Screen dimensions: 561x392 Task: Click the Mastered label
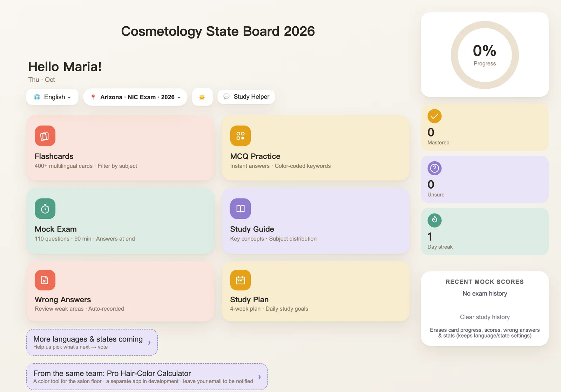click(438, 142)
